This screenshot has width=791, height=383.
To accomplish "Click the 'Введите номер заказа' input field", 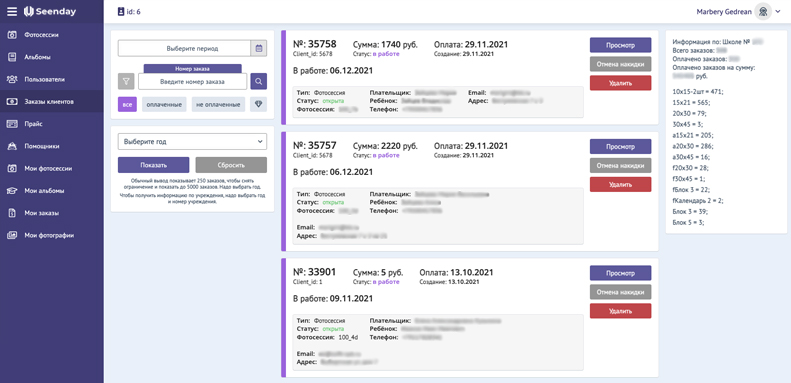I will [x=193, y=81].
